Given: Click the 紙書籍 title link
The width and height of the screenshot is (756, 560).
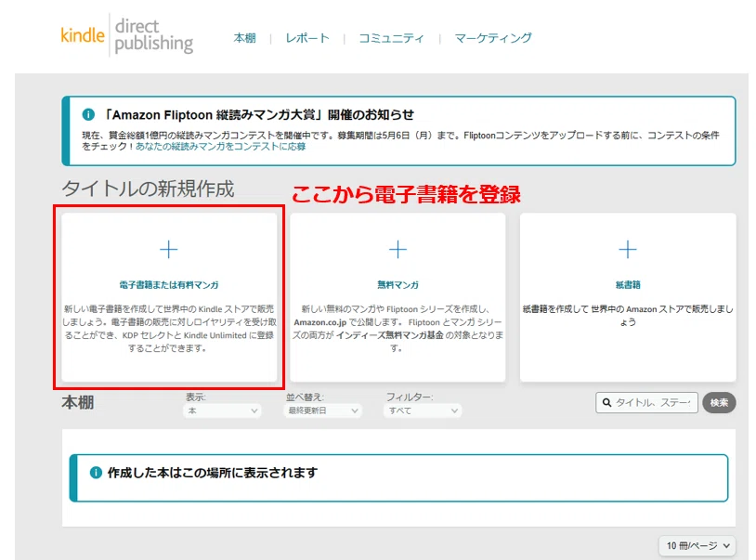Looking at the screenshot, I should [x=628, y=285].
